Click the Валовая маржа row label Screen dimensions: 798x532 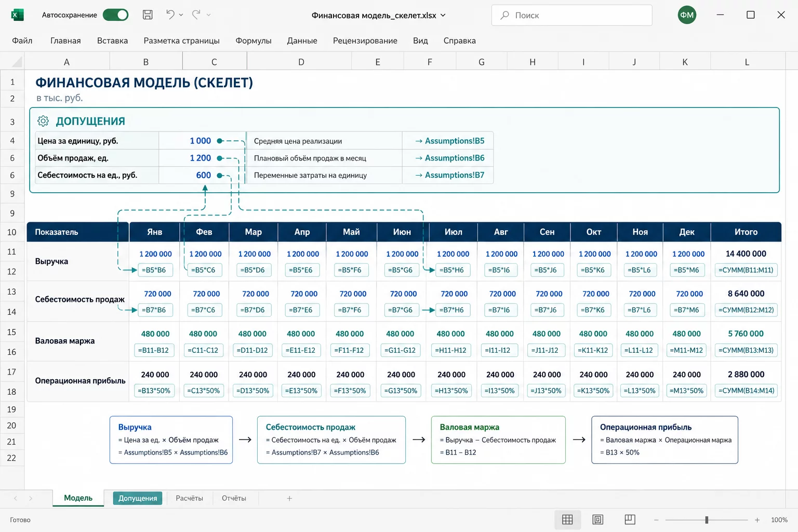pyautogui.click(x=65, y=341)
